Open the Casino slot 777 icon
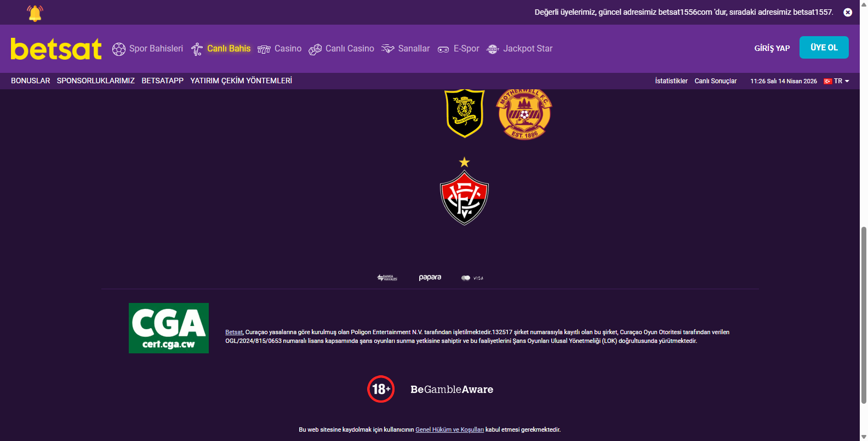Viewport: 868px width, 441px height. (264, 49)
